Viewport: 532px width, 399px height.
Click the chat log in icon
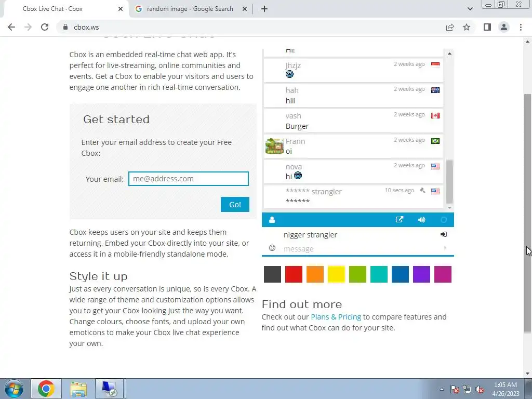444,234
